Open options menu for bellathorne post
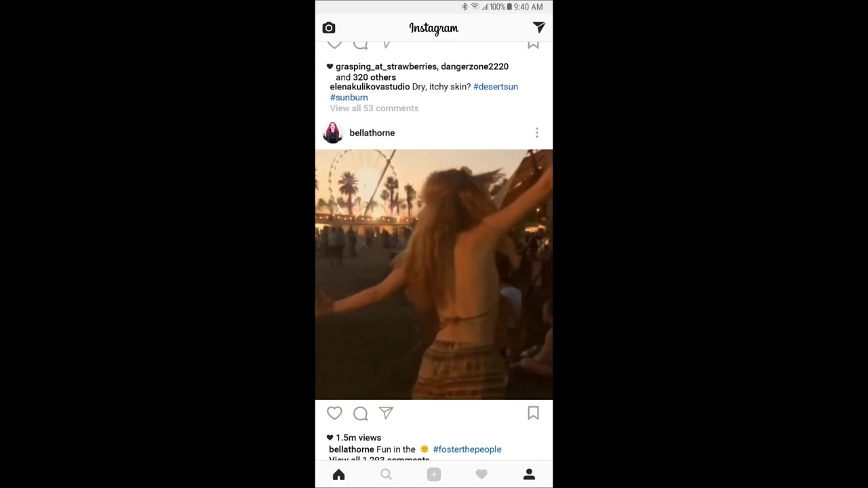Viewport: 868px width, 488px height. click(x=536, y=133)
